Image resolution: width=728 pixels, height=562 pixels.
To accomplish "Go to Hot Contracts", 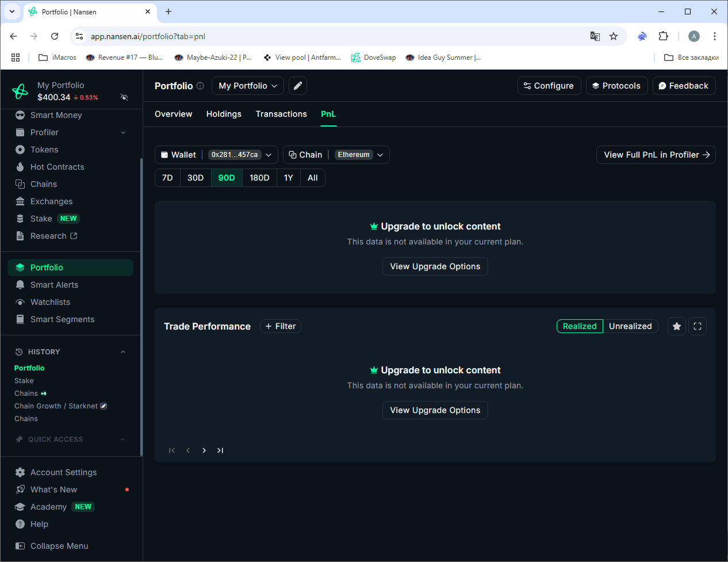I will (x=57, y=167).
